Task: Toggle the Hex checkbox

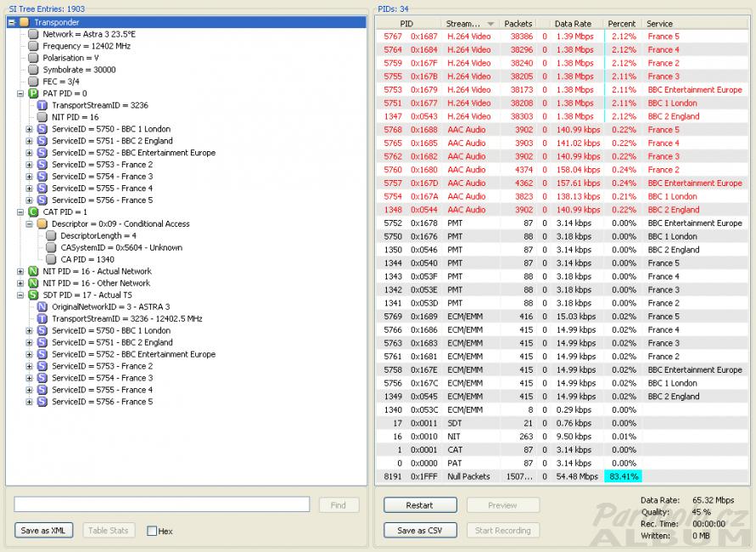Action: tap(152, 531)
